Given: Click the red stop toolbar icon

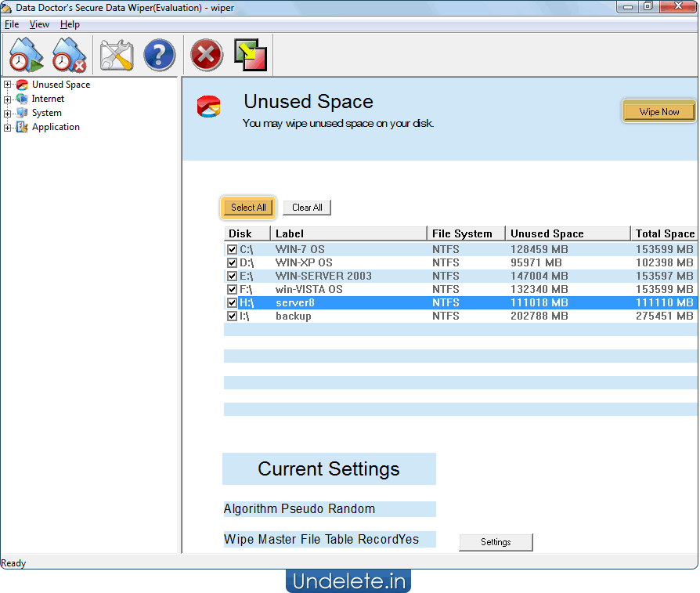Looking at the screenshot, I should tap(206, 55).
